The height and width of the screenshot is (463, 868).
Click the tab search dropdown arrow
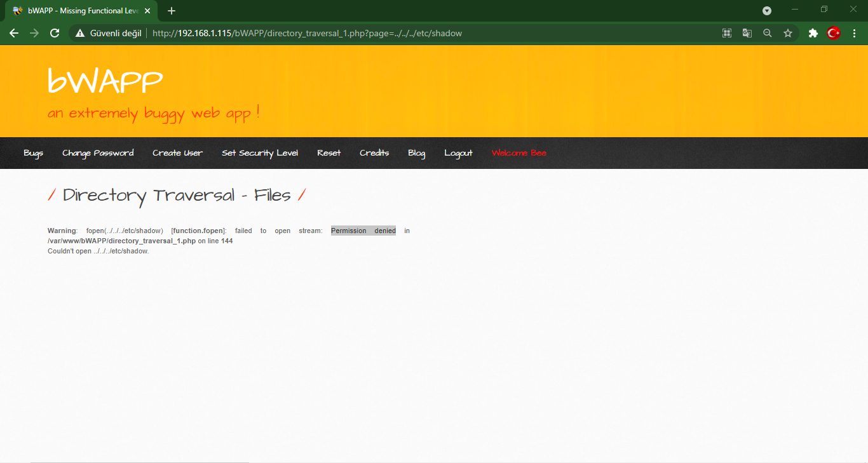767,11
